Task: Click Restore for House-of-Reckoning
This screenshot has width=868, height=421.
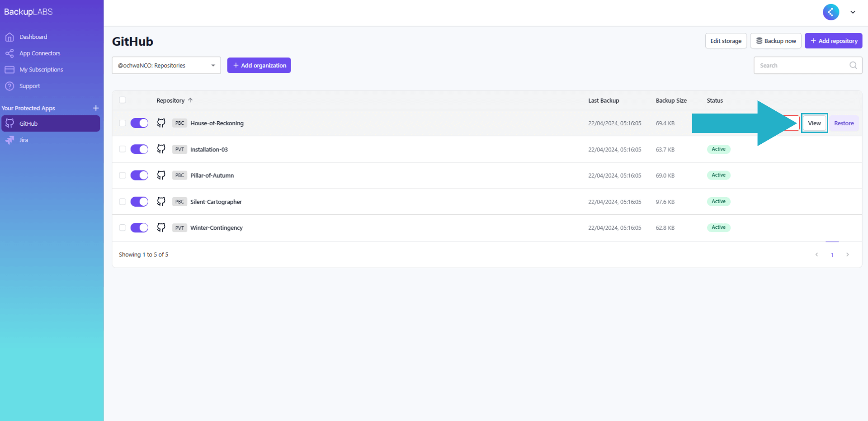Action: coord(844,123)
